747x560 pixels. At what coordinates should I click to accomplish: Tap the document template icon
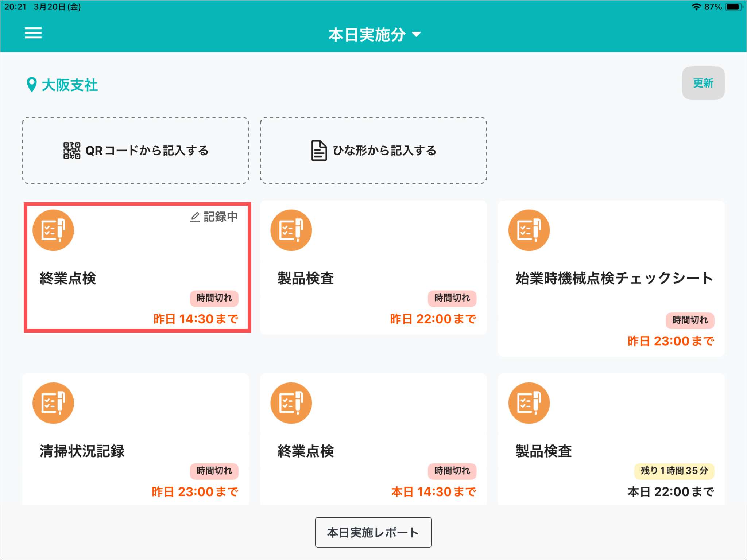[318, 151]
